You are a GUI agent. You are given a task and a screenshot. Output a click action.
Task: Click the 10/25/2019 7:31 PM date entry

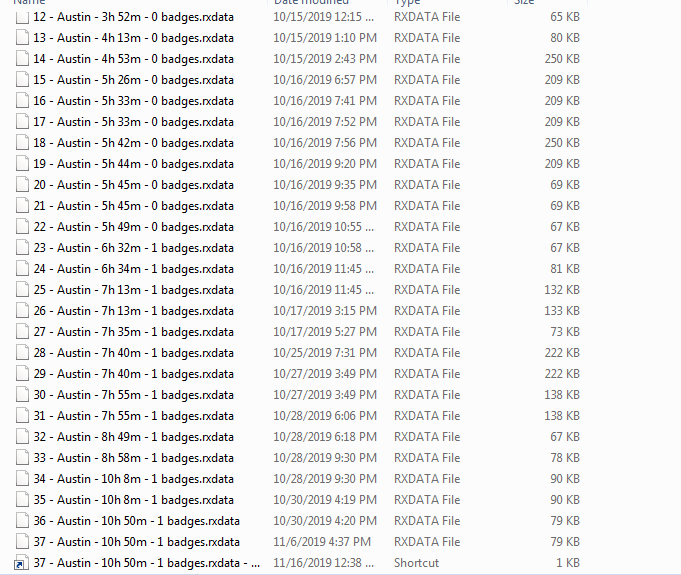(325, 353)
